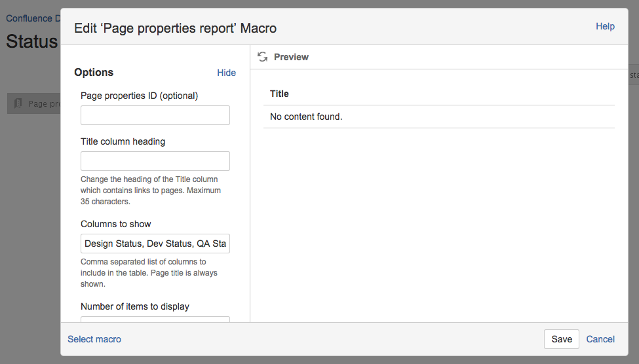Click the refresh preview icon
This screenshot has height=364, width=639.
[262, 57]
